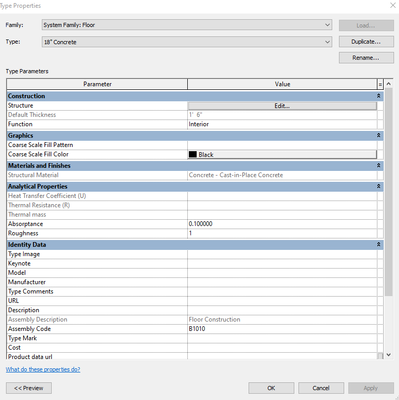Screen dimensions: 399x400
Task: Click the Cancel button
Action: 321,388
